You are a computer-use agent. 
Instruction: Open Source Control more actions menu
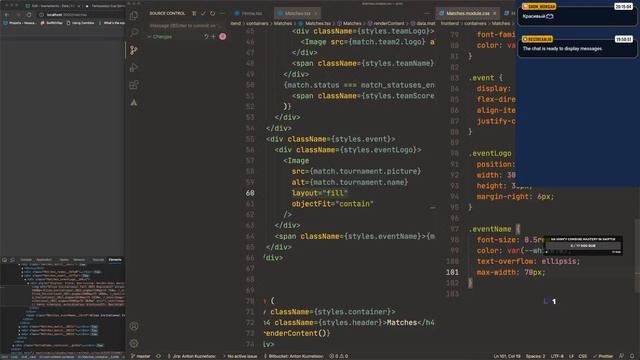pyautogui.click(x=222, y=13)
